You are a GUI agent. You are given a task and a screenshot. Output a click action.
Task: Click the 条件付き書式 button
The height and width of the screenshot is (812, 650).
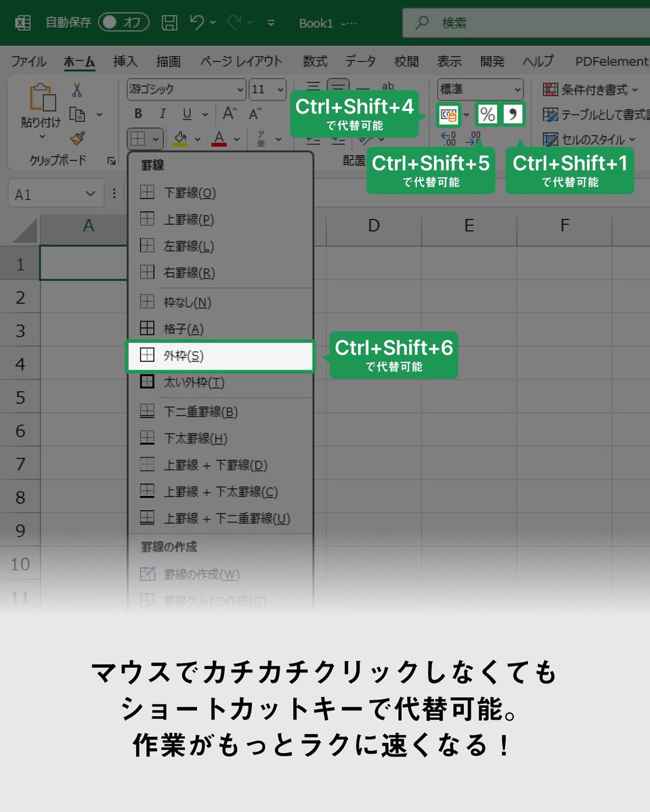click(590, 89)
